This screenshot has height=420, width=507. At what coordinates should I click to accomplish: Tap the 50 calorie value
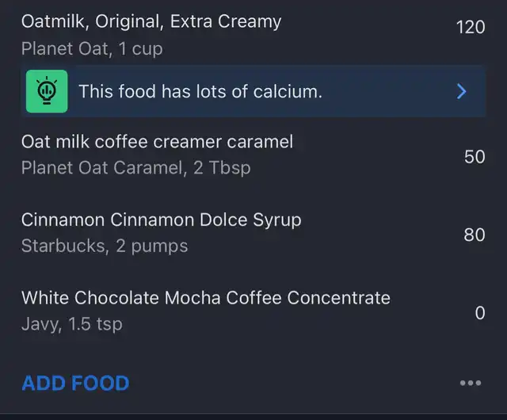[475, 157]
